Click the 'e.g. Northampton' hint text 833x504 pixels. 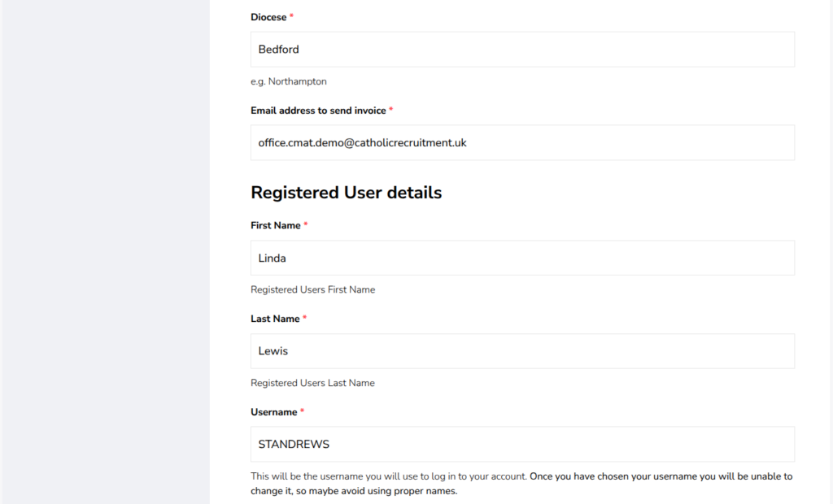coord(289,81)
